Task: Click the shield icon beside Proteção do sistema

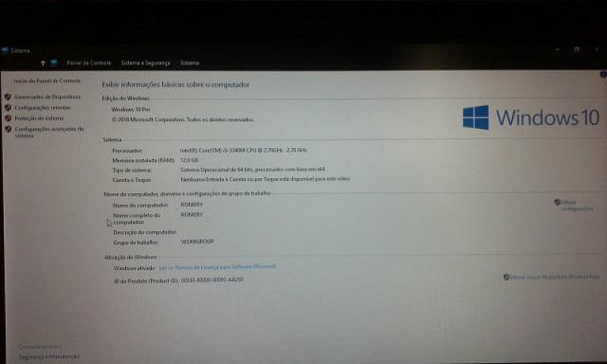Action: [x=8, y=118]
